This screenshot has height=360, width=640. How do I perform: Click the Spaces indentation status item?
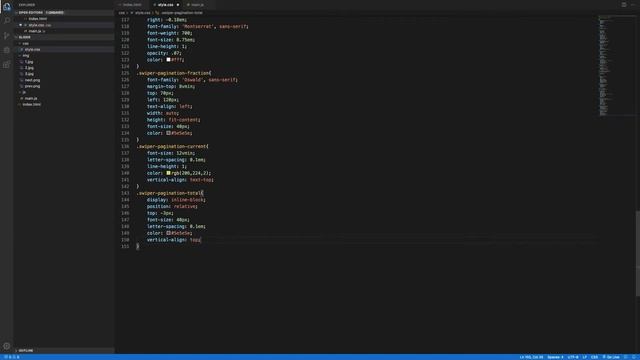tap(555, 357)
